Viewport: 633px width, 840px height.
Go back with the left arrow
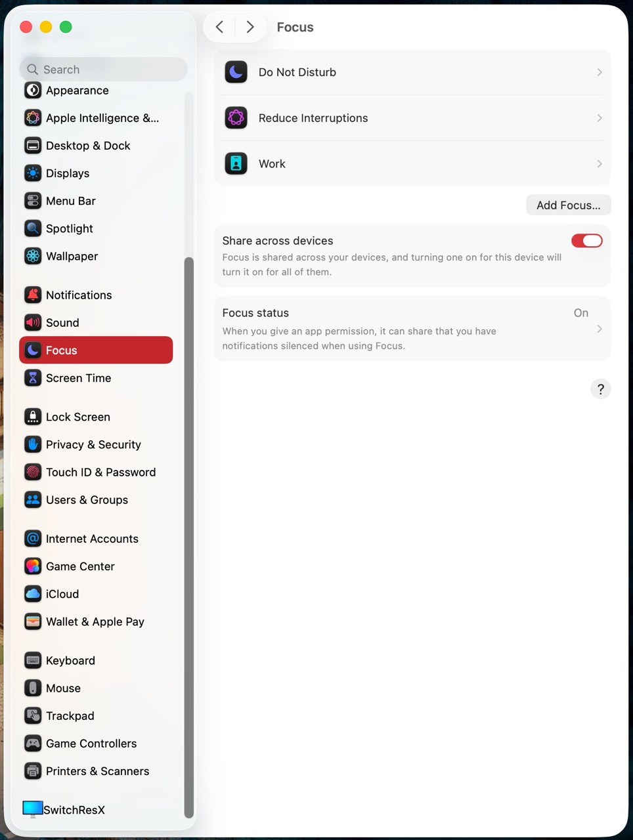click(x=220, y=27)
